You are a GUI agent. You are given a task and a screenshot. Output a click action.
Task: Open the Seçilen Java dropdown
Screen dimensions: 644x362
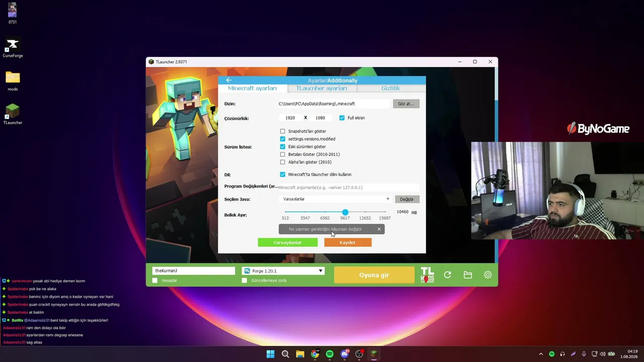click(335, 199)
